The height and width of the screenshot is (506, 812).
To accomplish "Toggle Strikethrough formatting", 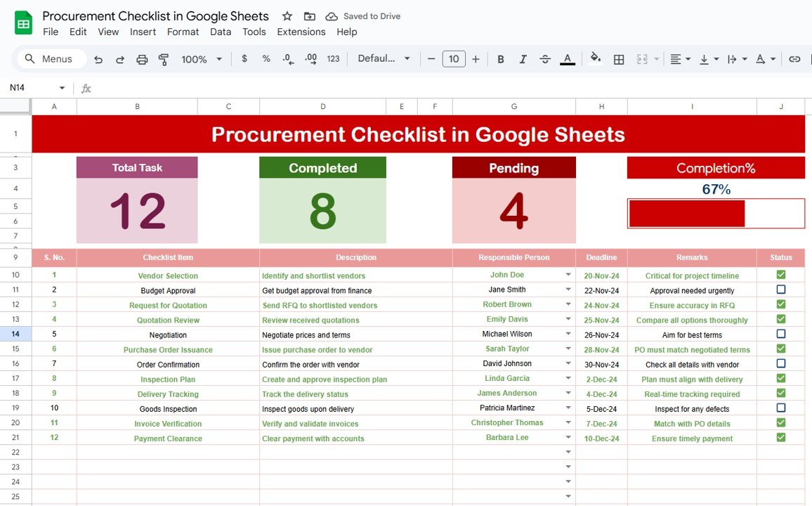I will (x=545, y=59).
